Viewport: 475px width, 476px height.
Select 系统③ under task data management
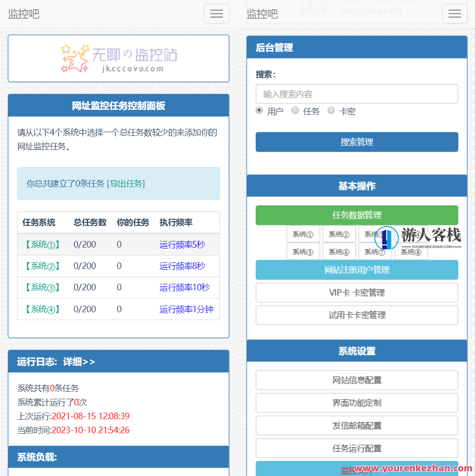tap(375, 234)
